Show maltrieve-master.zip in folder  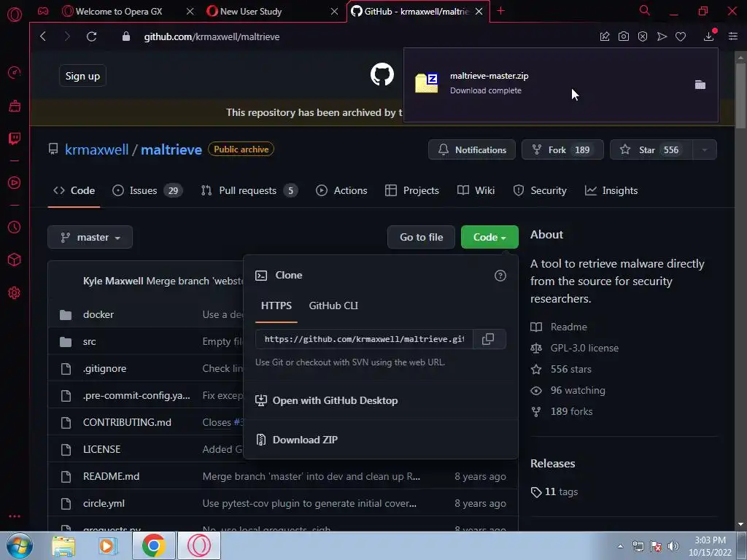click(x=700, y=85)
